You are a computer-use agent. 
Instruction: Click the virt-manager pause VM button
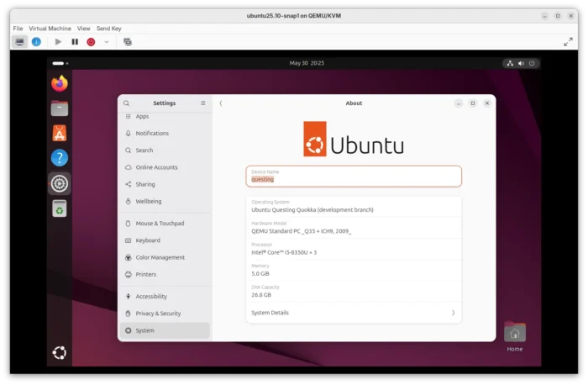tap(75, 42)
